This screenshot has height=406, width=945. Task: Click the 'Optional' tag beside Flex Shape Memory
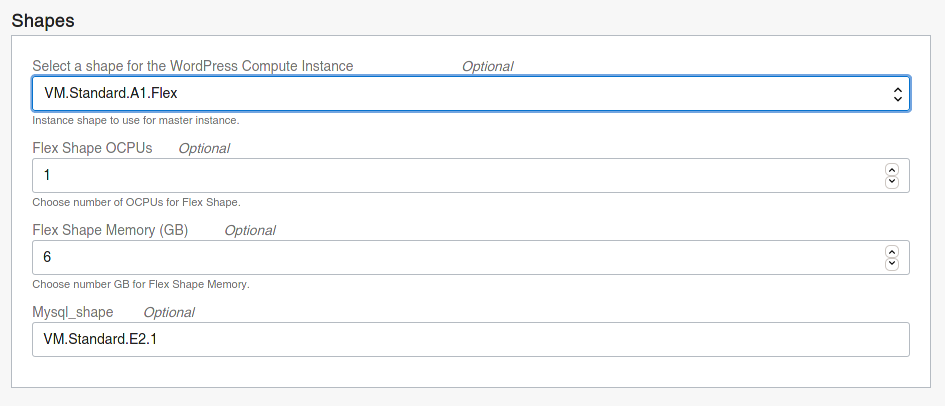click(x=250, y=230)
